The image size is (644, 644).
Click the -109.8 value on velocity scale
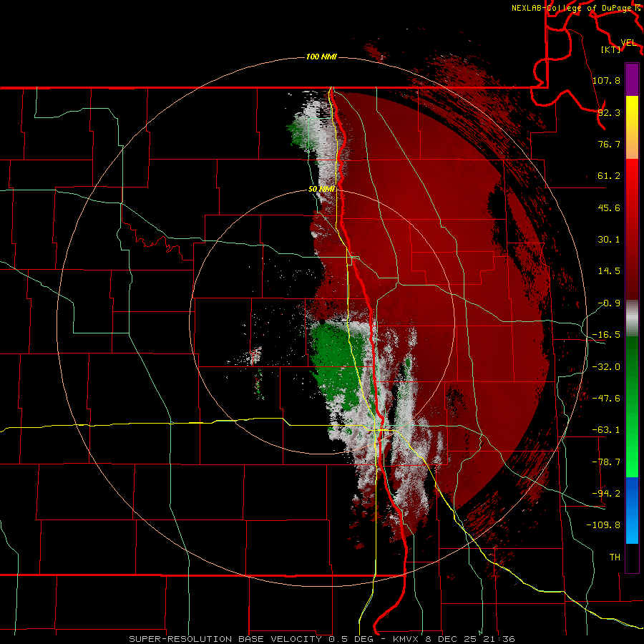(604, 525)
